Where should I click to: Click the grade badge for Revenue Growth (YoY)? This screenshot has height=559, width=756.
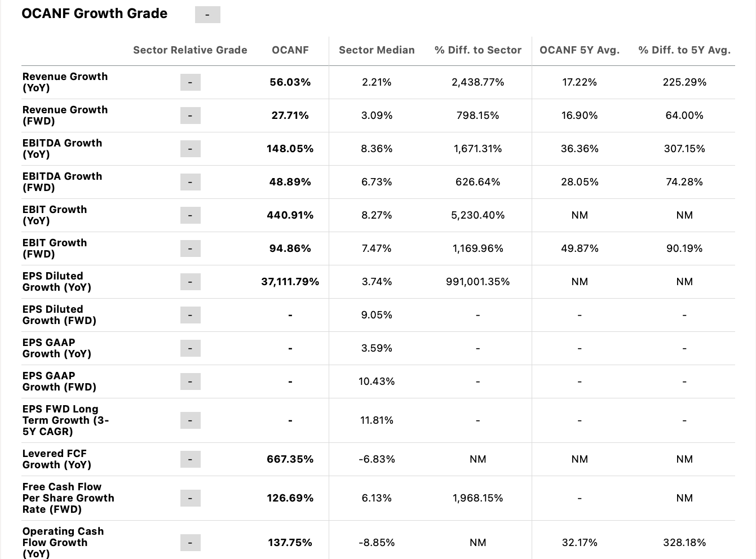tap(191, 82)
